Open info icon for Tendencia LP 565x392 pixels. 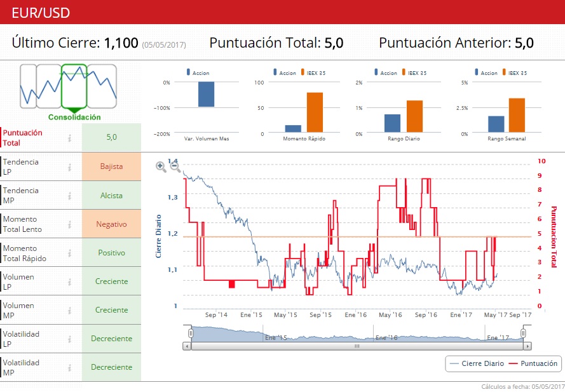pyautogui.click(x=69, y=167)
